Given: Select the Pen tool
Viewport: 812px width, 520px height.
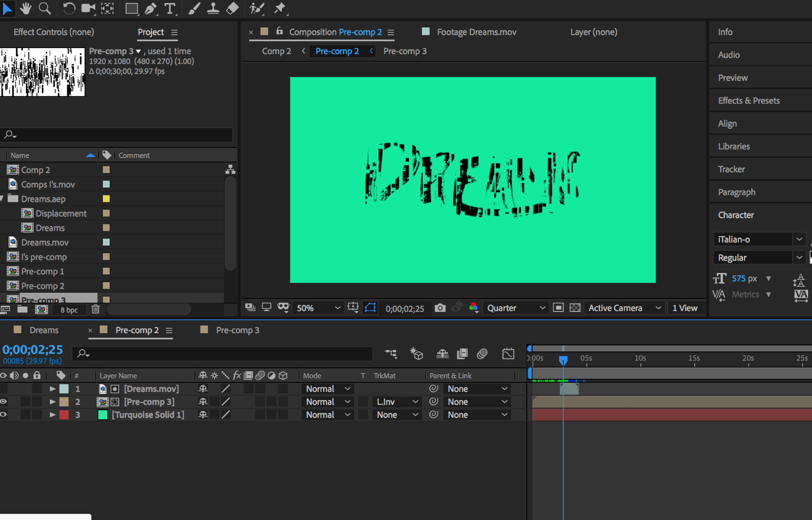Looking at the screenshot, I should [151, 8].
